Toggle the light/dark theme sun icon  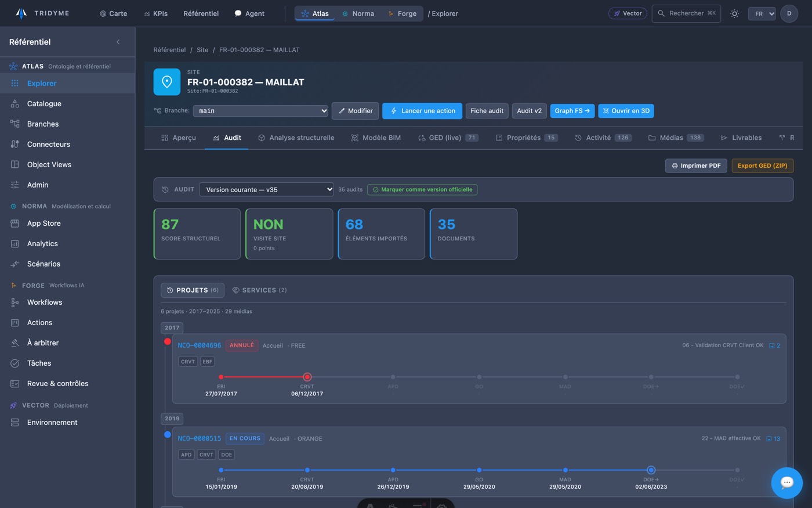[x=734, y=13]
